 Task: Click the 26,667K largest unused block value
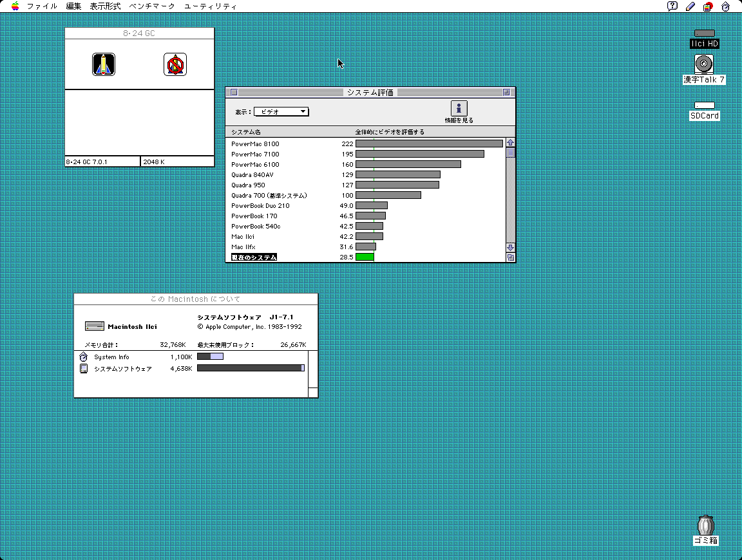[x=294, y=345]
